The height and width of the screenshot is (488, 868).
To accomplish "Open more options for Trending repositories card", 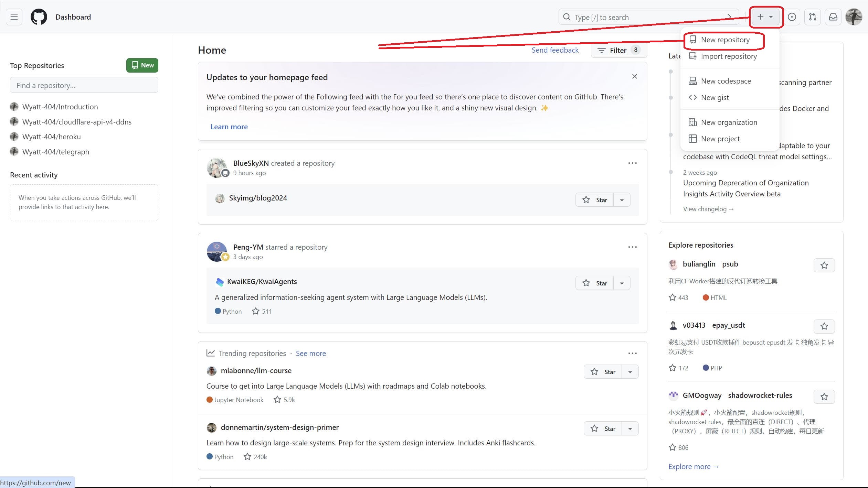I will pos(633,353).
